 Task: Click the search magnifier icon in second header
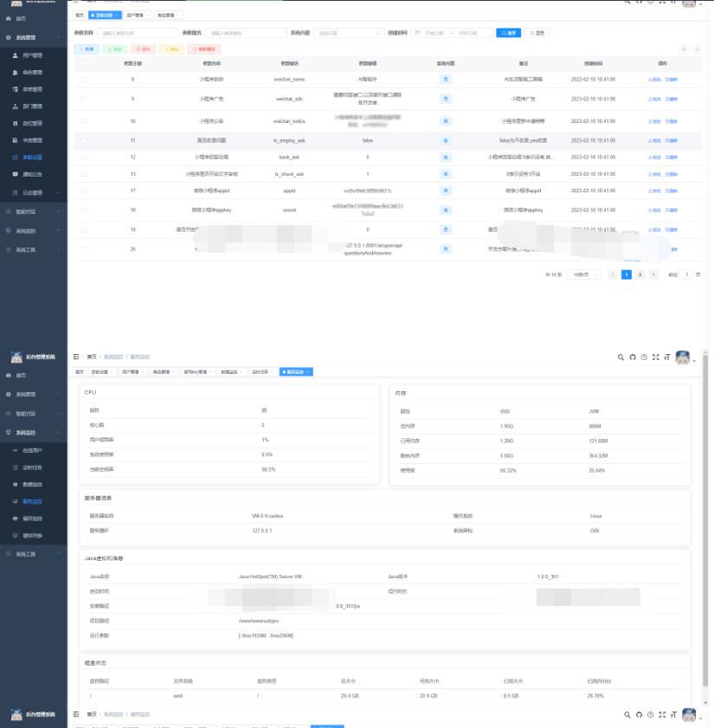(621, 357)
